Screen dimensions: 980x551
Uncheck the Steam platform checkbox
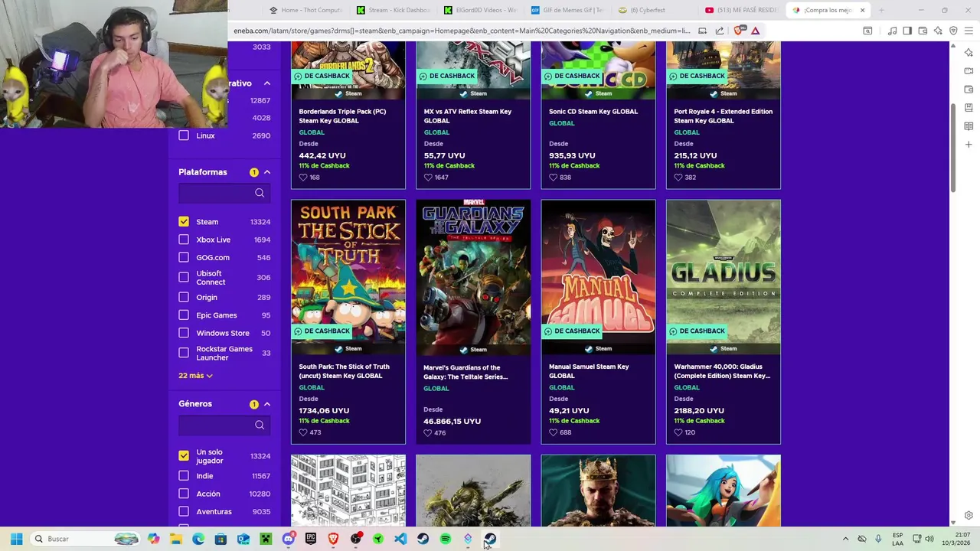tap(184, 222)
